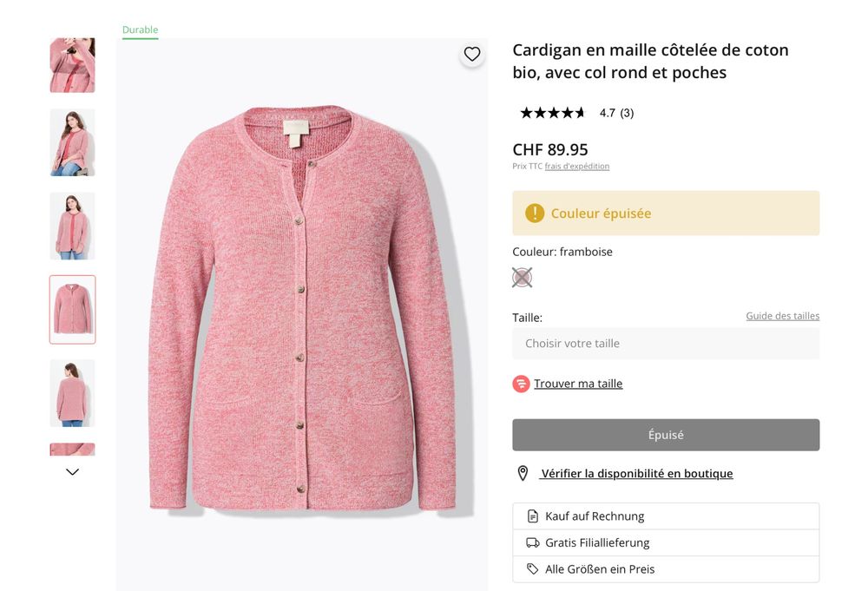This screenshot has width=868, height=591.
Task: Select the back view model thumbnail
Action: pyautogui.click(x=73, y=393)
